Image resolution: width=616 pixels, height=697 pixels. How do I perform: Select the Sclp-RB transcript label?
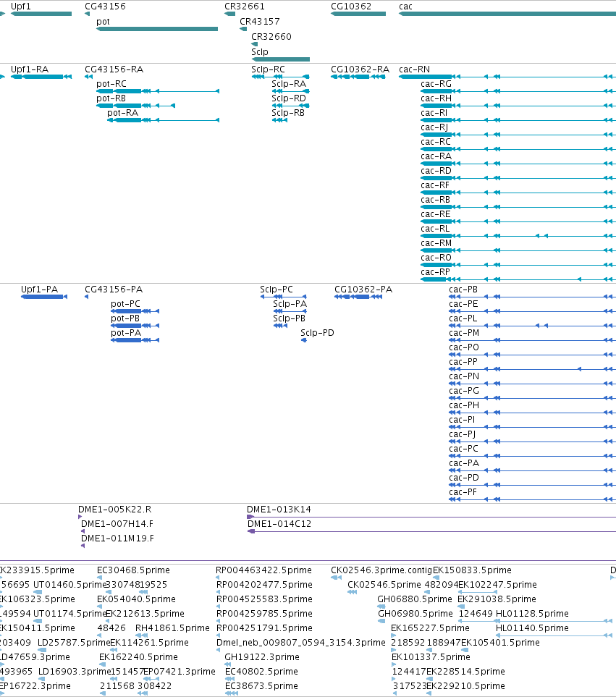pos(288,112)
